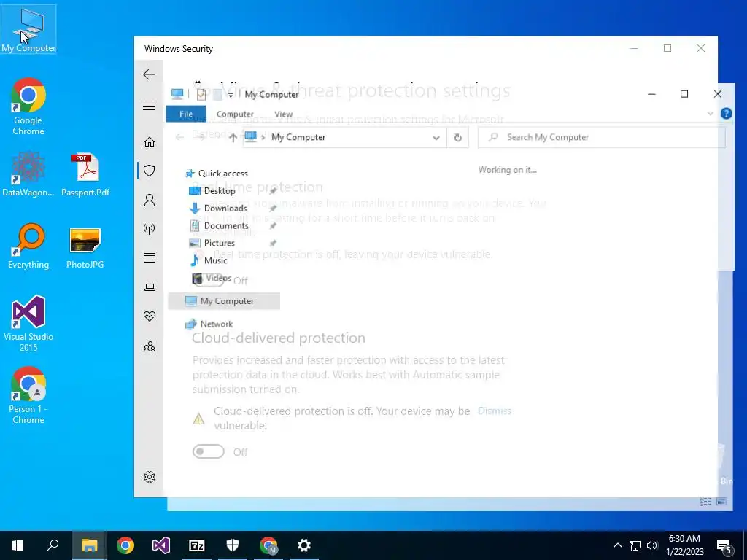Image resolution: width=747 pixels, height=560 pixels.
Task: Toggle the Real-time protection switch
Action: tap(208, 280)
